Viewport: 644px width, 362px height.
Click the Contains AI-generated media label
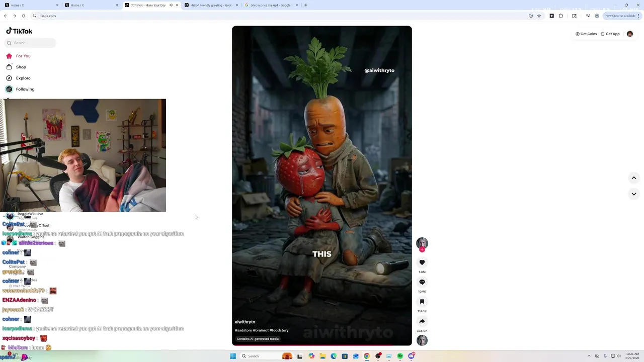(258, 339)
